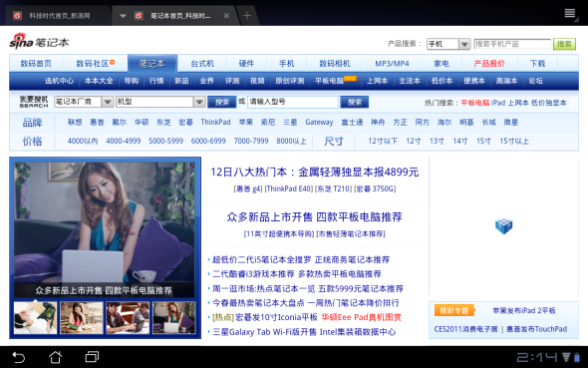Expand the 笔记本厂商 dropdown
The width and height of the screenshot is (588, 368).
84,102
